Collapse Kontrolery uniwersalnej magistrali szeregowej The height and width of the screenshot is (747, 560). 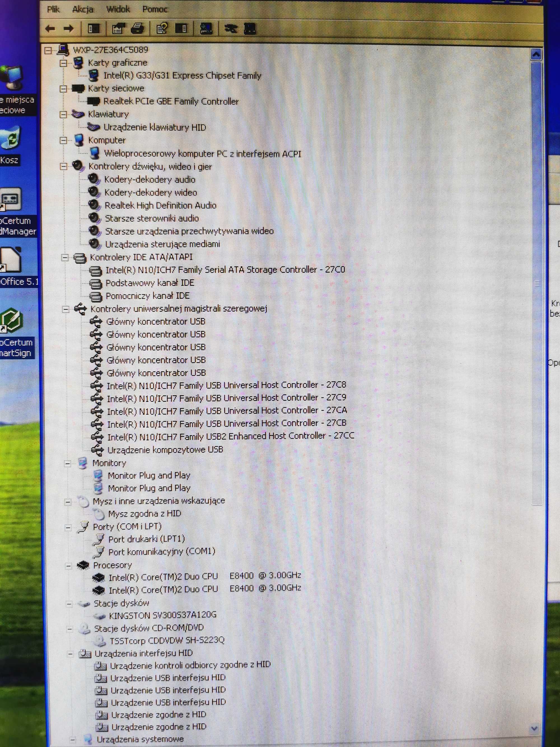point(66,309)
